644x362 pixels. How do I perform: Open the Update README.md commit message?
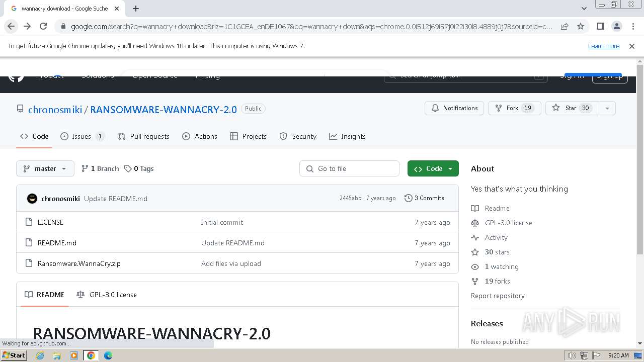(x=116, y=199)
